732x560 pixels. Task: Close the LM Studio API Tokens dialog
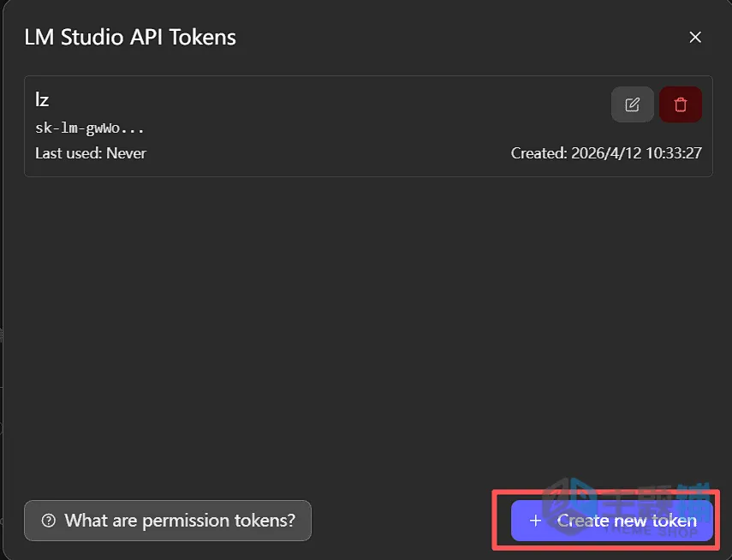(695, 38)
